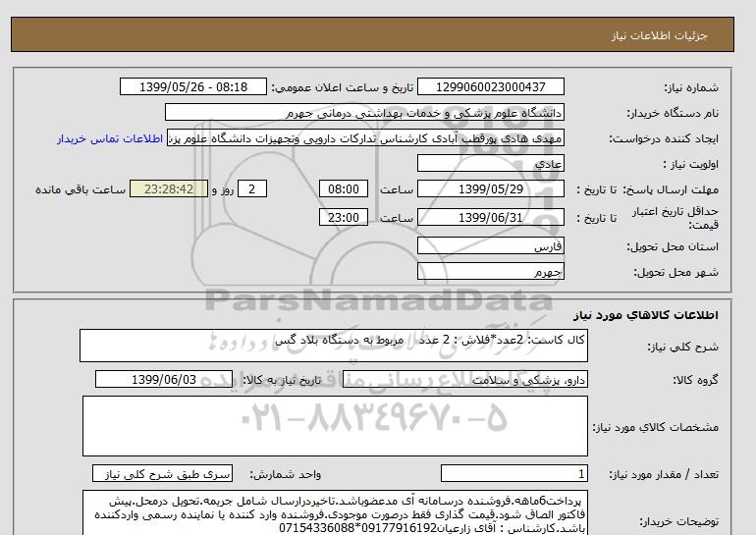Click the label گروه کالا
The height and width of the screenshot is (535, 756).
696,380
